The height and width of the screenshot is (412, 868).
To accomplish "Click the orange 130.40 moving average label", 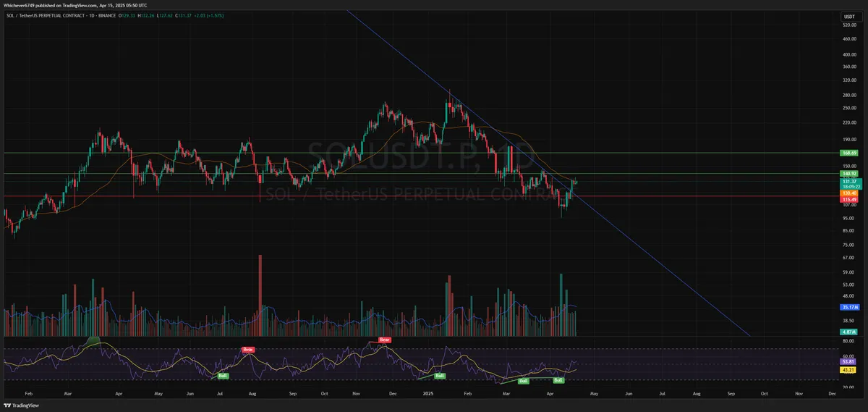I will pos(848,193).
